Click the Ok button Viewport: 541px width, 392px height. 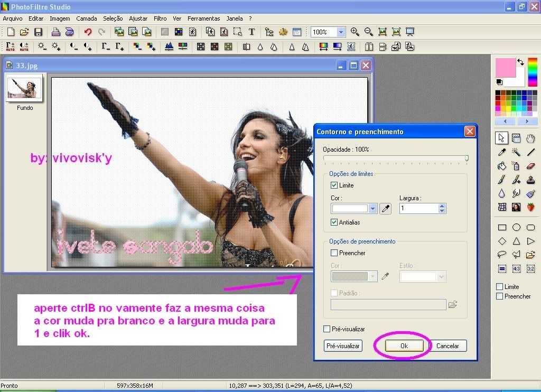point(404,346)
